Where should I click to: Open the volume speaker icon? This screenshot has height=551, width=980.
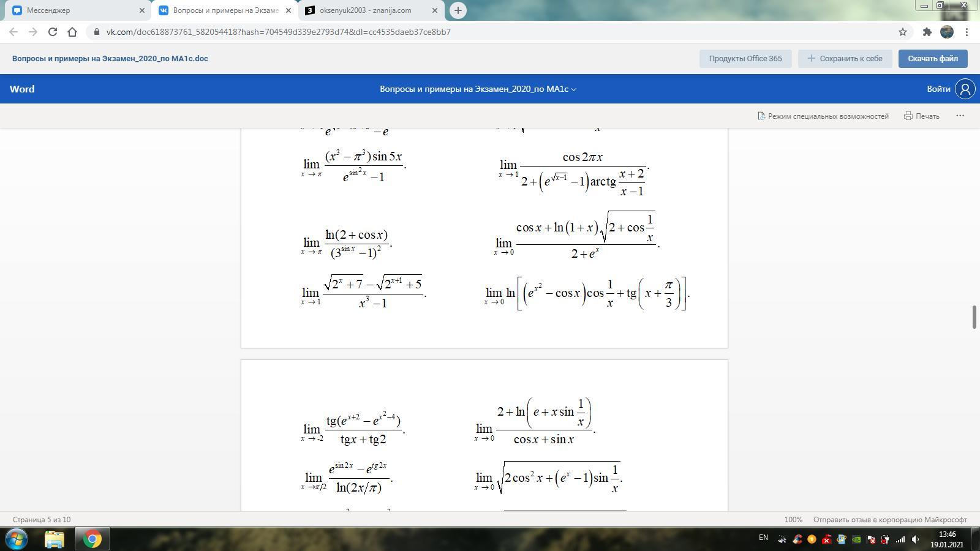click(x=915, y=539)
